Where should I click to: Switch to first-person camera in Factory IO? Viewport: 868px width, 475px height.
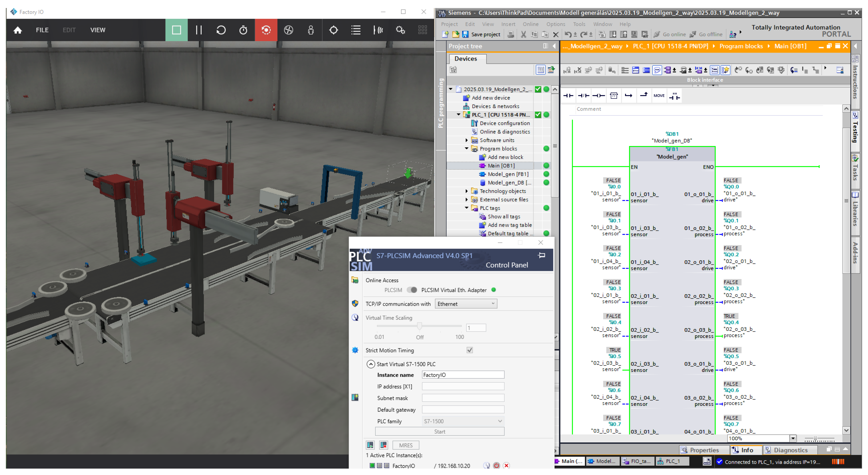coord(311,30)
